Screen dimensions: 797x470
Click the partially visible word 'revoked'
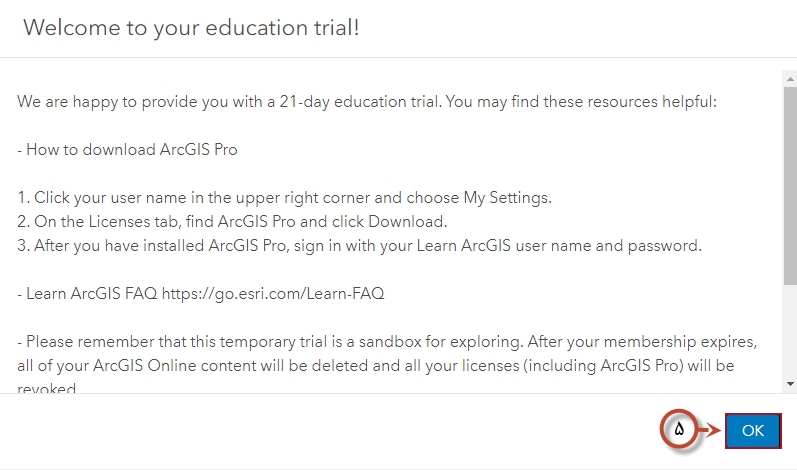click(x=47, y=388)
